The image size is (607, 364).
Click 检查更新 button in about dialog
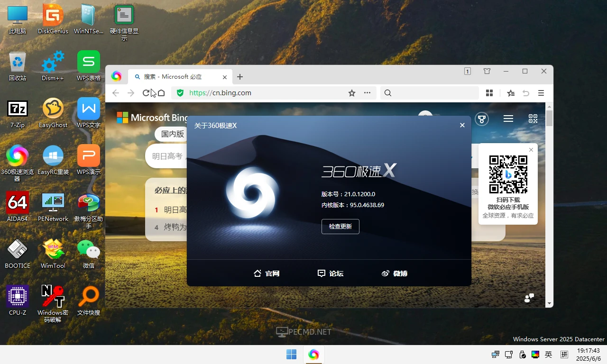(340, 227)
